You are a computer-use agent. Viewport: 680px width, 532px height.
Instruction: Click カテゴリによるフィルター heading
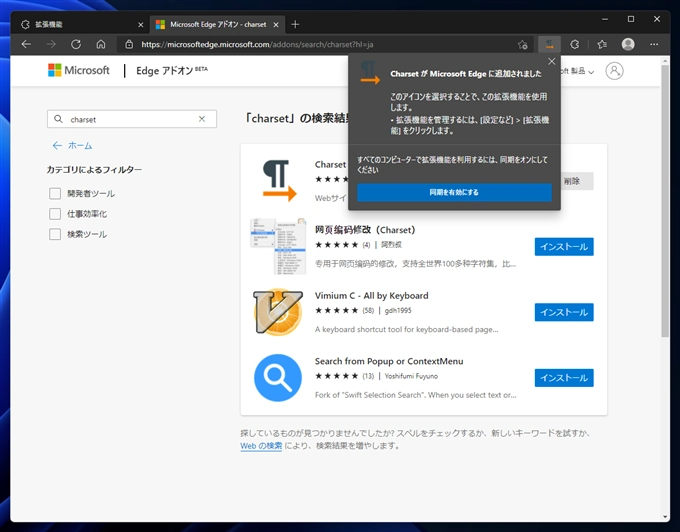[x=94, y=170]
